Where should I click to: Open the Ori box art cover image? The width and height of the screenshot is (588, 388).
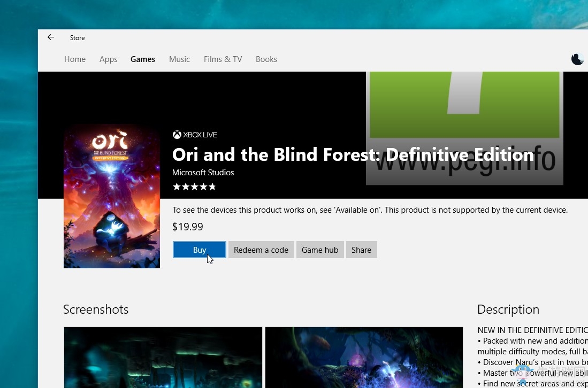112,196
